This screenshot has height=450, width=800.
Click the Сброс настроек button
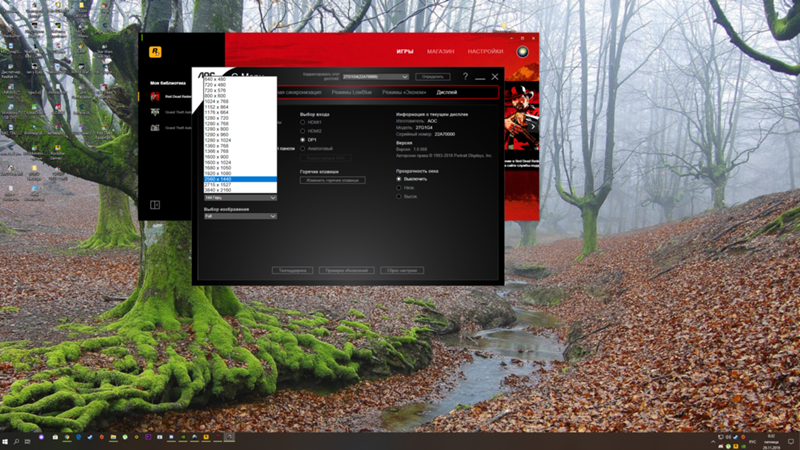coord(402,270)
